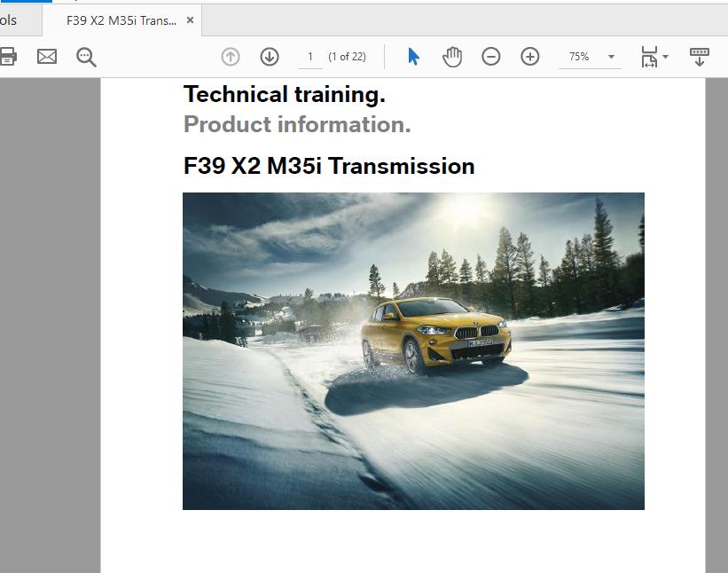
Task: Go to previous page arrow
Action: point(231,57)
